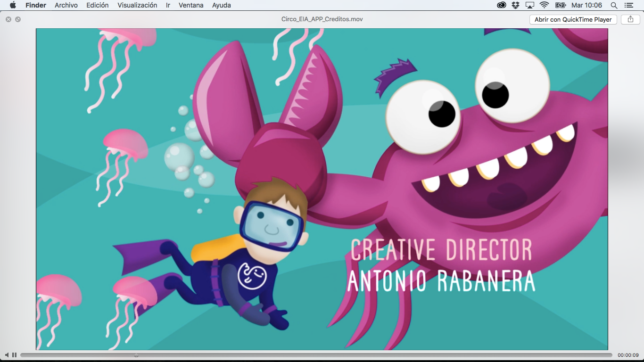Open the Ir menu
644x362 pixels.
[168, 5]
